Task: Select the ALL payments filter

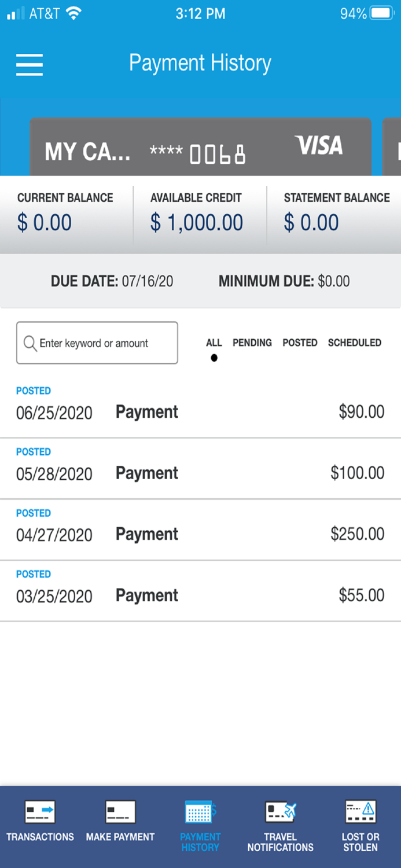Action: (x=214, y=343)
